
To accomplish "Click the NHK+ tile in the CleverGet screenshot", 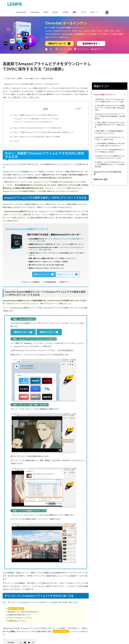I will pos(35,397).
